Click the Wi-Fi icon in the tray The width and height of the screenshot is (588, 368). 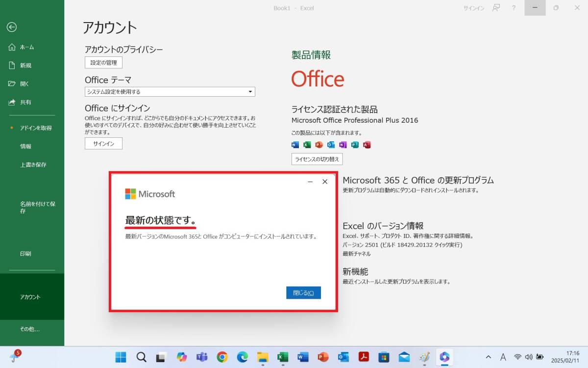pyautogui.click(x=517, y=357)
